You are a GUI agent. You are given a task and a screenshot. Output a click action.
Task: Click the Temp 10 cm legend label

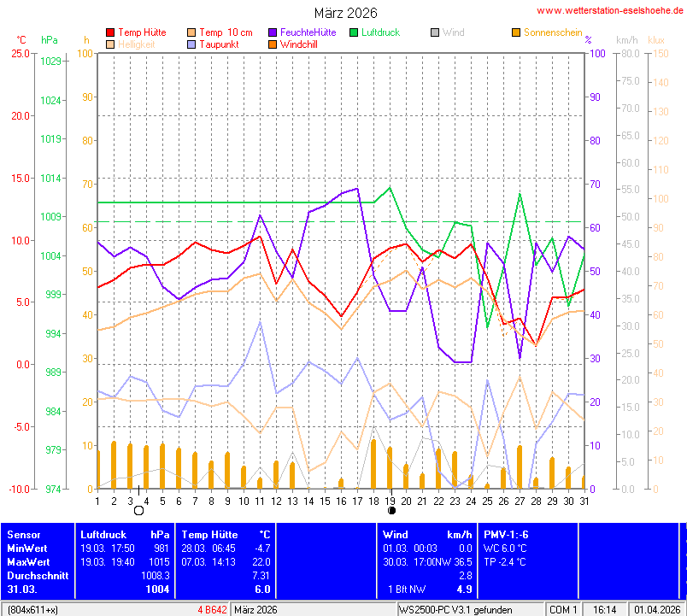click(226, 32)
